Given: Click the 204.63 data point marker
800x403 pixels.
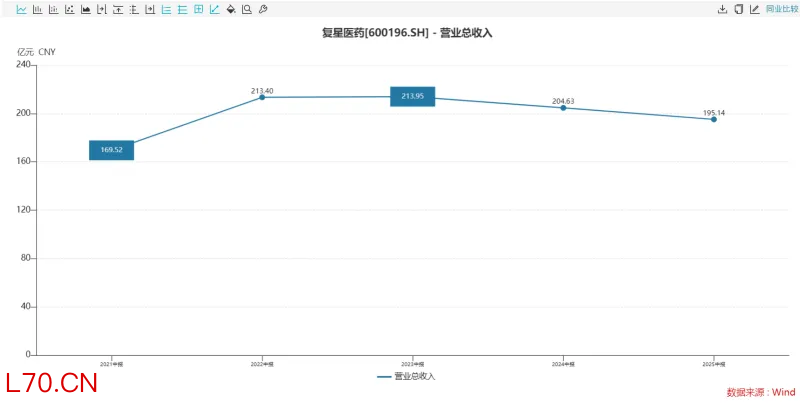Looking at the screenshot, I should (563, 108).
